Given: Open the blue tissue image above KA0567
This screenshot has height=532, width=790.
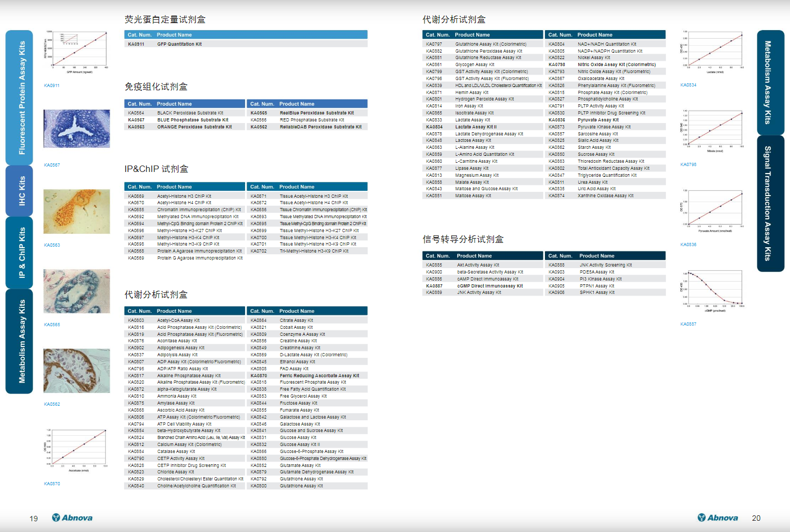Looking at the screenshot, I should [x=77, y=129].
